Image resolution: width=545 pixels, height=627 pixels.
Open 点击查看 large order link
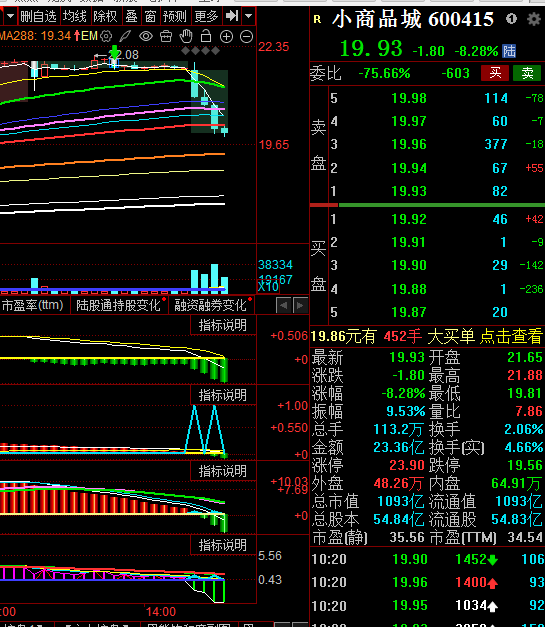tap(511, 336)
